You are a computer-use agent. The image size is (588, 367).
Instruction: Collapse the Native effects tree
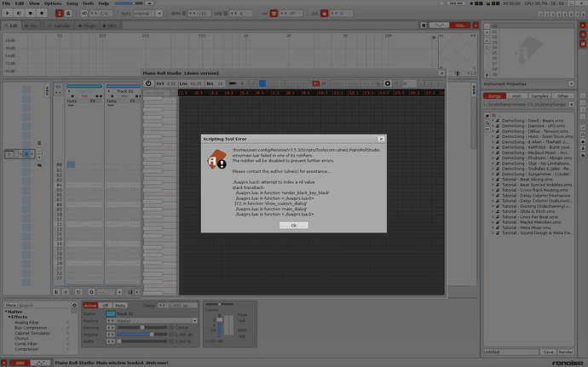4,311
